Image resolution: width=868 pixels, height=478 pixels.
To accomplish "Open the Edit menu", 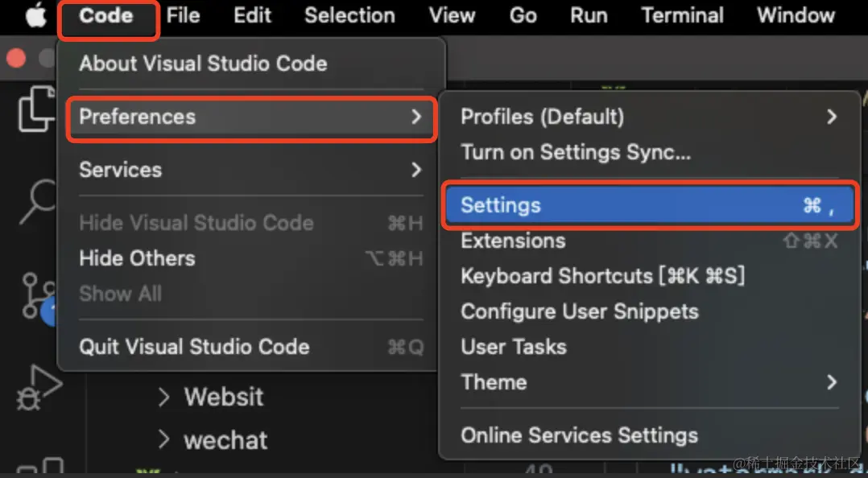I will tap(253, 15).
